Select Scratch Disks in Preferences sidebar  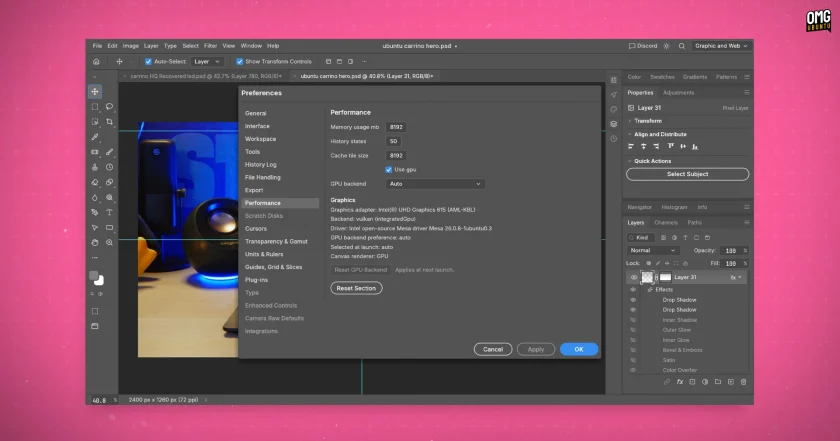coord(264,215)
